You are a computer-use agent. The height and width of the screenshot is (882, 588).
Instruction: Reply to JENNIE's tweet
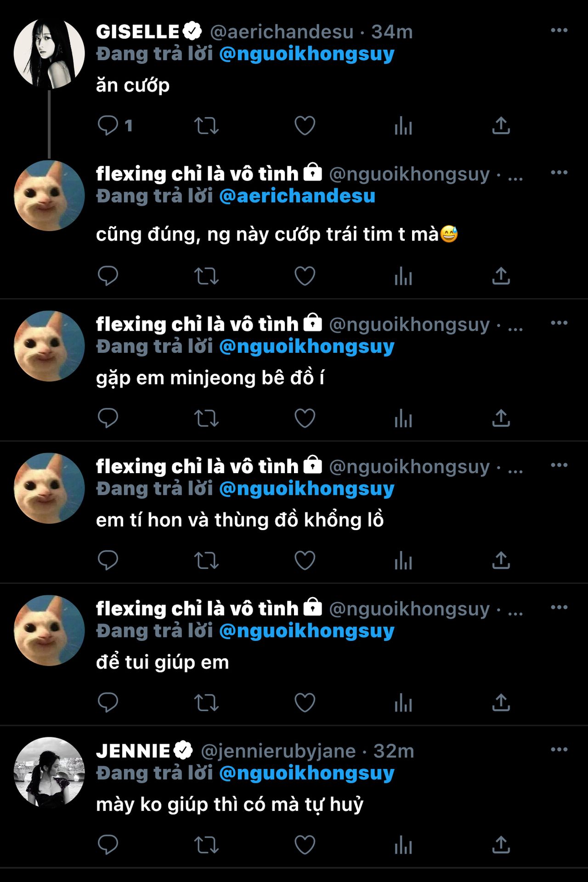[108, 845]
